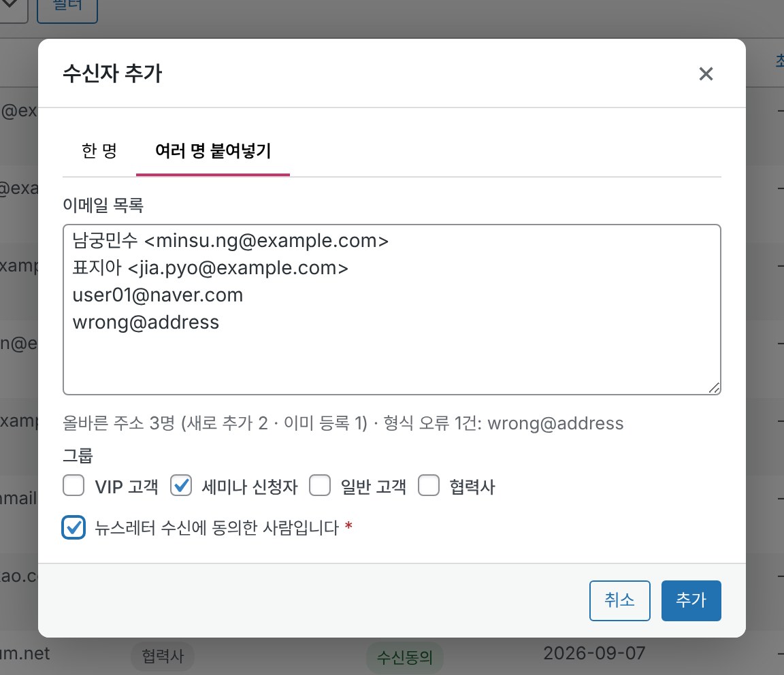Click the validation summary text below list
The image size is (784, 675).
(x=343, y=423)
